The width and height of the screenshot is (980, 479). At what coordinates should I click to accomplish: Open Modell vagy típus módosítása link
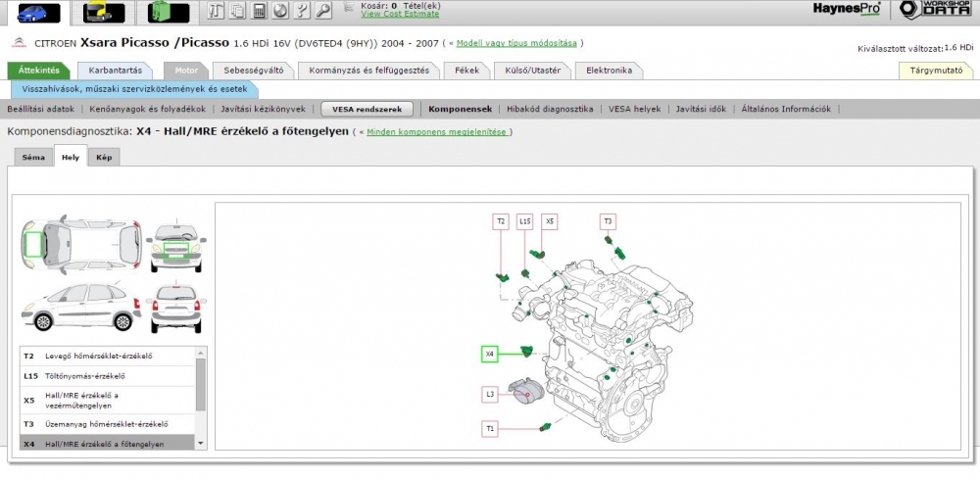pos(516,43)
